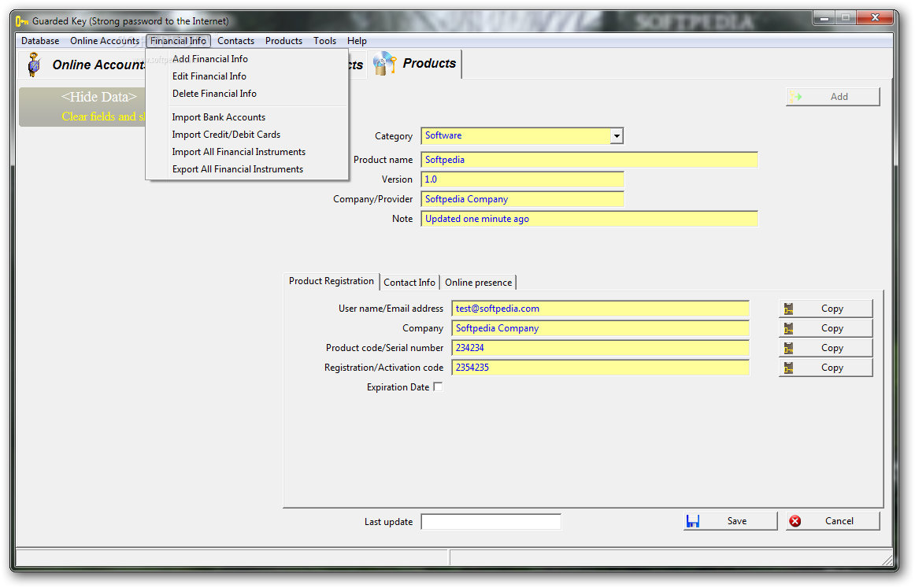915x588 pixels.
Task: Close the Guarded Key window
Action: (875, 19)
